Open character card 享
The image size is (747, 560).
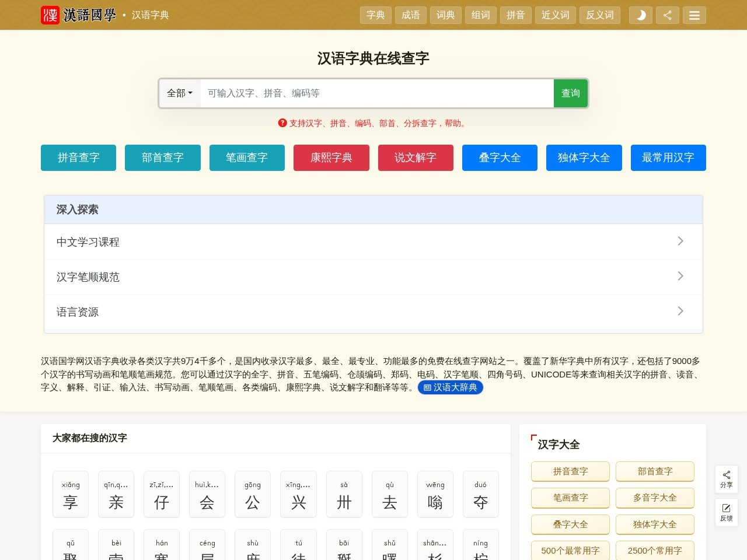71,494
